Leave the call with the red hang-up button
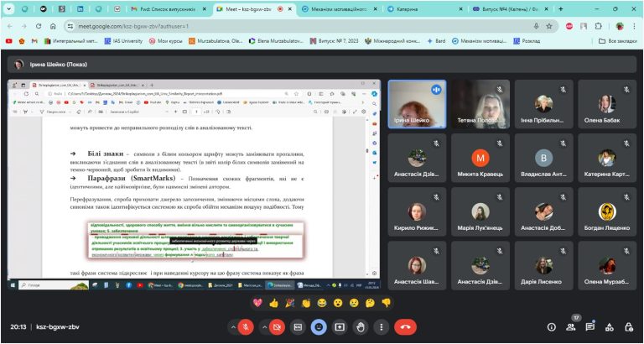Screen dimensions: 644x344 pyautogui.click(x=405, y=327)
